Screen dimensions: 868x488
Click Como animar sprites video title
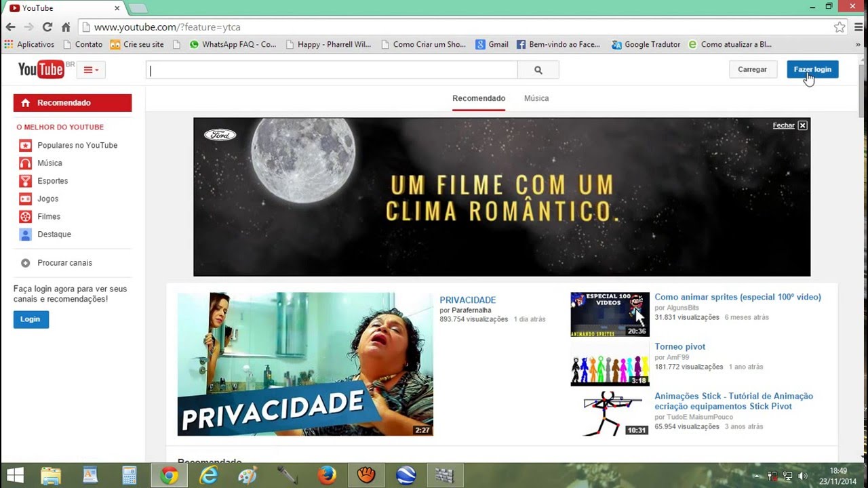[738, 297]
